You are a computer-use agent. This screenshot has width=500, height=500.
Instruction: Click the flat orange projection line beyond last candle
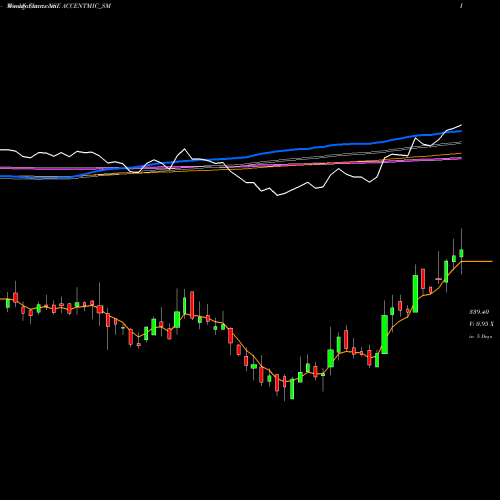pos(477,261)
